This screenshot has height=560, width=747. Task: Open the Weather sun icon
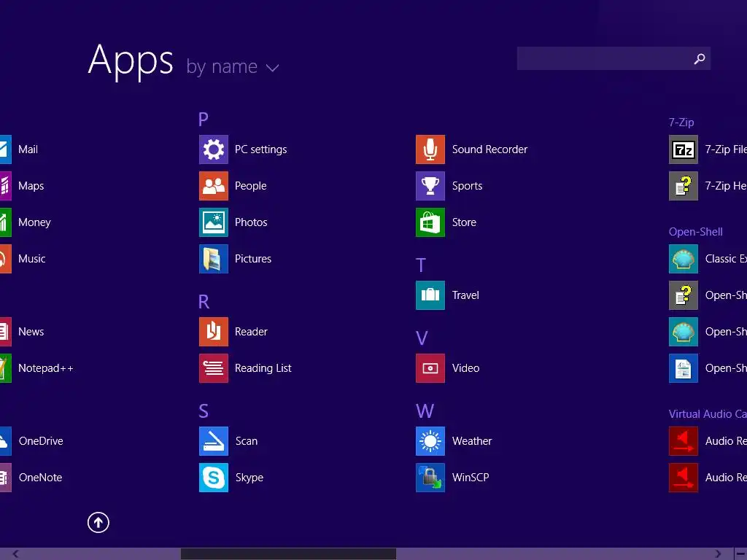(x=430, y=441)
